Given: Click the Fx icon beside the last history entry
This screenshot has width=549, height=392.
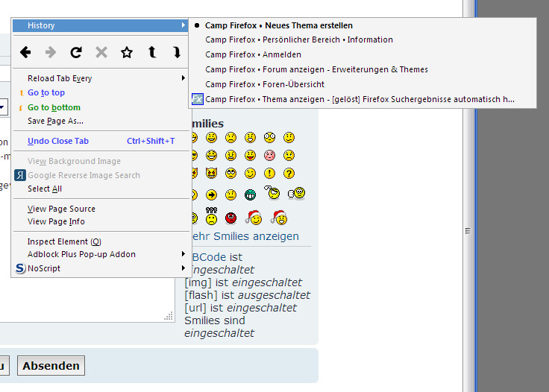Looking at the screenshot, I should 198,99.
